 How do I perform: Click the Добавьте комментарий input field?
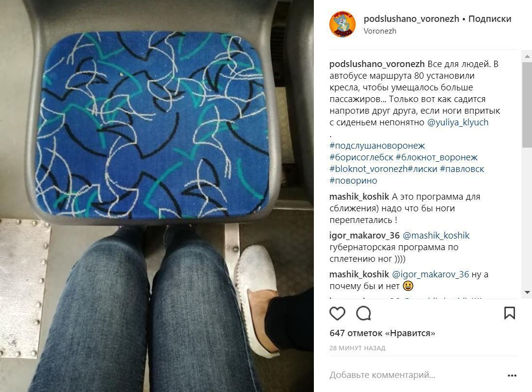click(x=415, y=375)
